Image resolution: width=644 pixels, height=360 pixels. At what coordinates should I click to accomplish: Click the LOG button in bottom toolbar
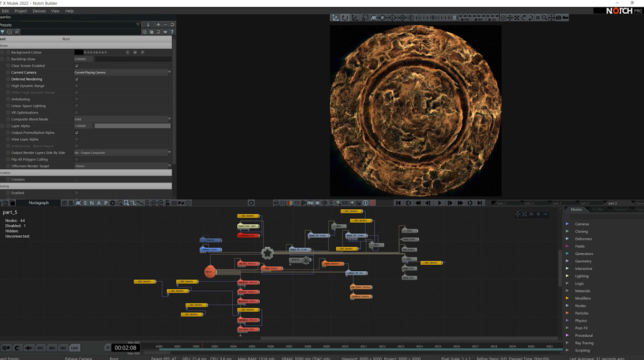click(75, 348)
